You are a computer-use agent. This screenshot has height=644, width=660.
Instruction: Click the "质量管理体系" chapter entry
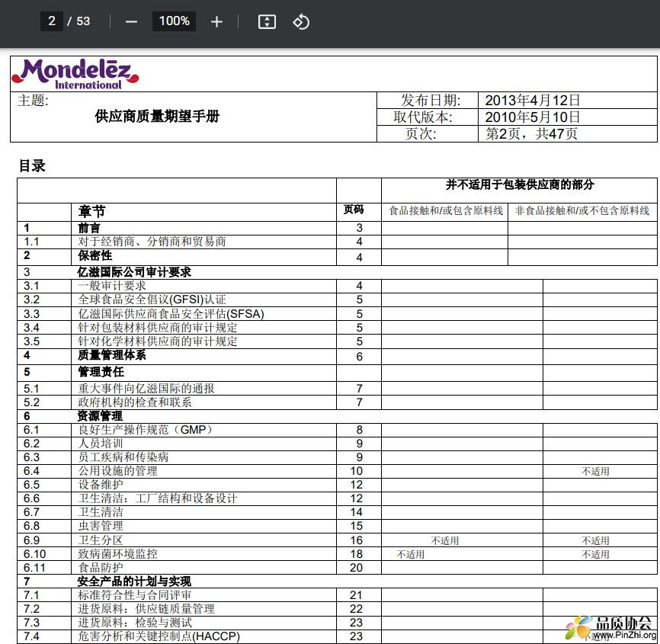click(112, 355)
